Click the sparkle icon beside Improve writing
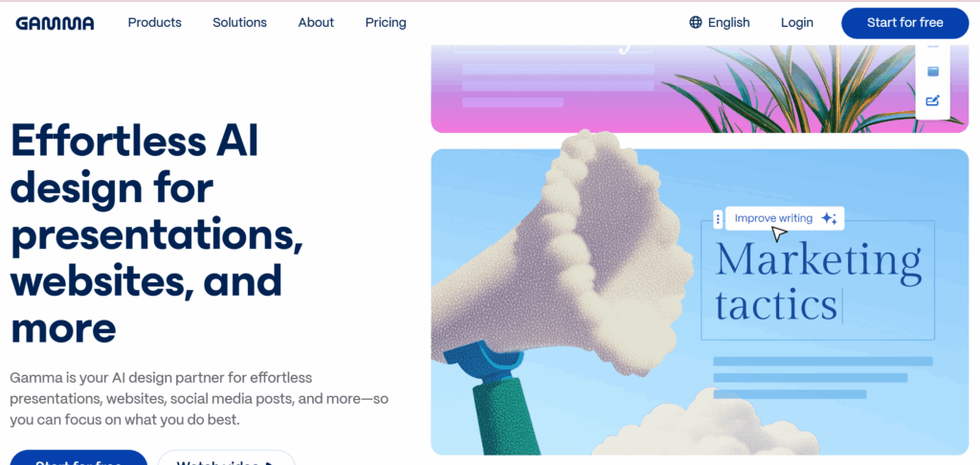980x465 pixels. click(x=829, y=218)
